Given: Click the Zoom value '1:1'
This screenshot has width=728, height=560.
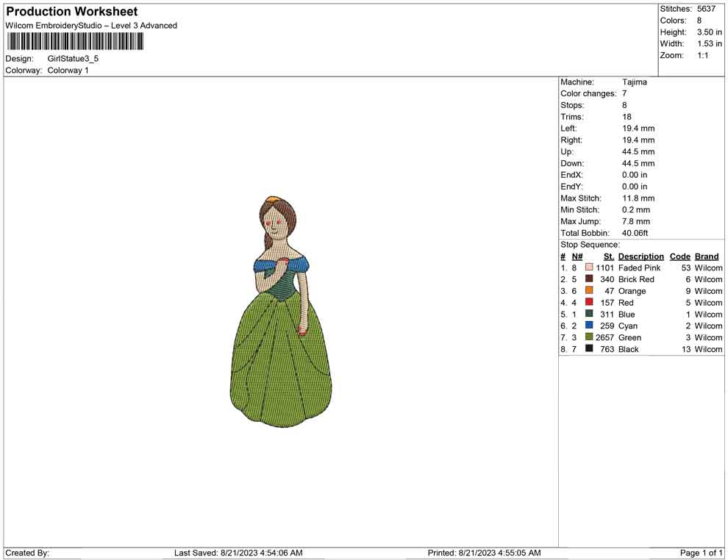Looking at the screenshot, I should (703, 55).
